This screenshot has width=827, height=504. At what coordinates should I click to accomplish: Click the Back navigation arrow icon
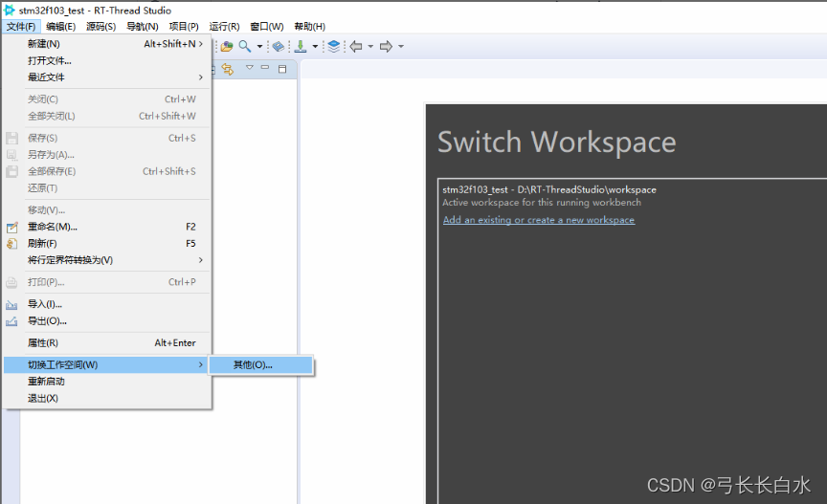pos(356,47)
